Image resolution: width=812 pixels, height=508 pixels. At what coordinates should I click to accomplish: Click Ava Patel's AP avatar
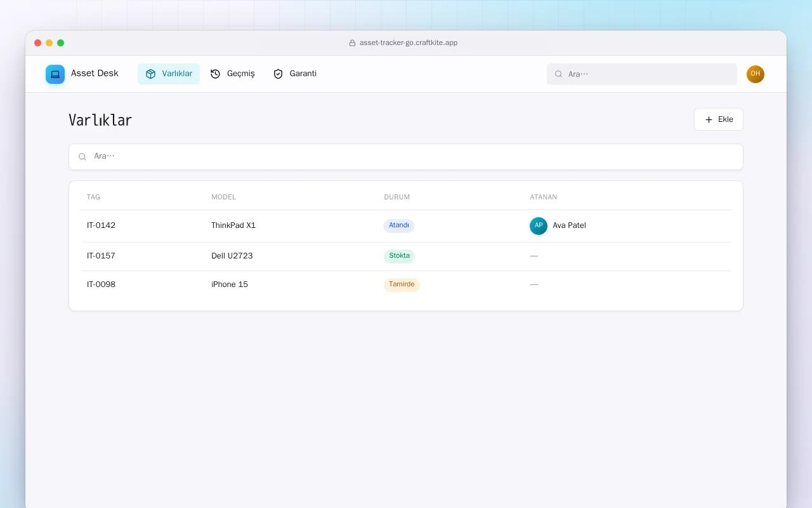pos(539,226)
